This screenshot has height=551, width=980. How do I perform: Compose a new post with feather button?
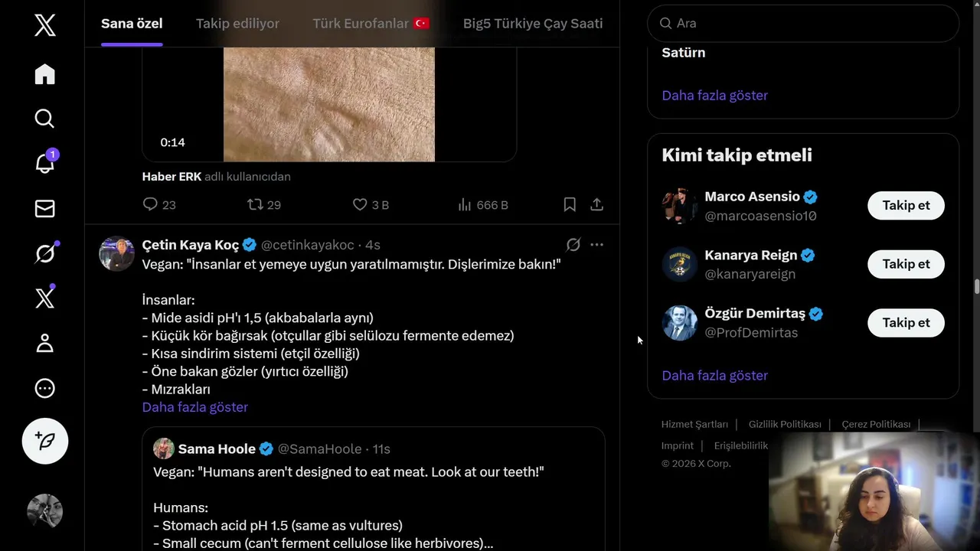[x=45, y=442]
